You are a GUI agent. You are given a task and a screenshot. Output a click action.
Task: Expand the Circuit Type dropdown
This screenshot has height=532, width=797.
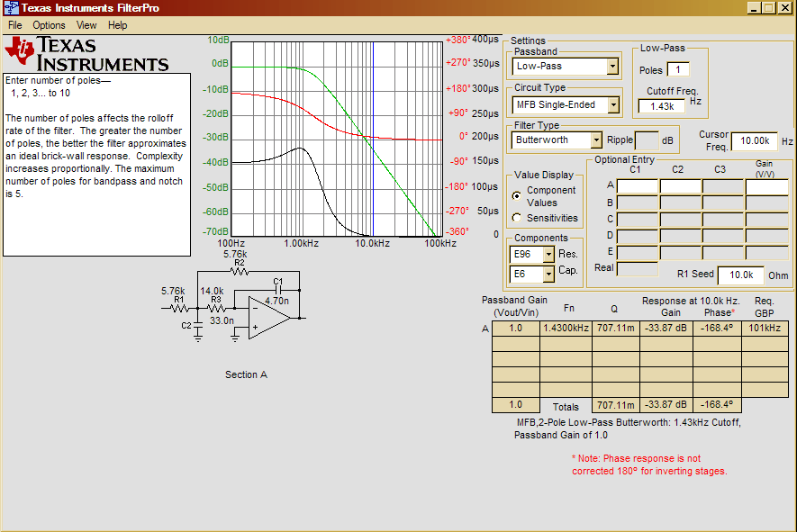pyautogui.click(x=613, y=105)
